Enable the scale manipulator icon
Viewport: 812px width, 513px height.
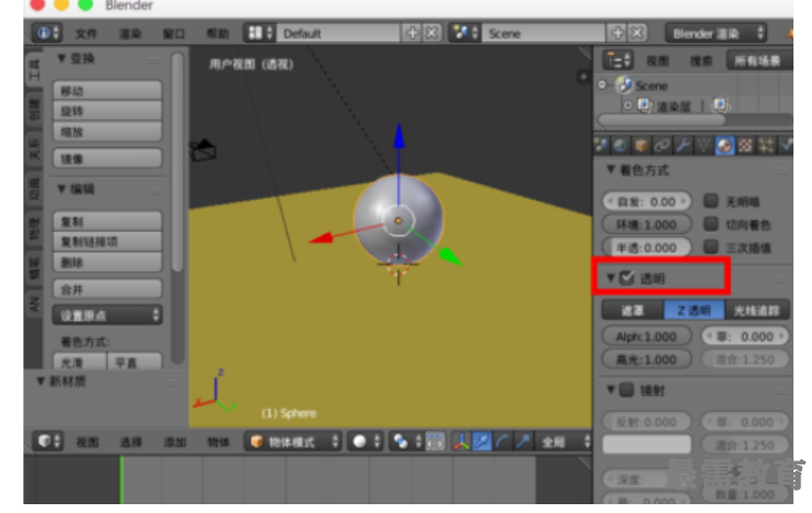(x=523, y=442)
